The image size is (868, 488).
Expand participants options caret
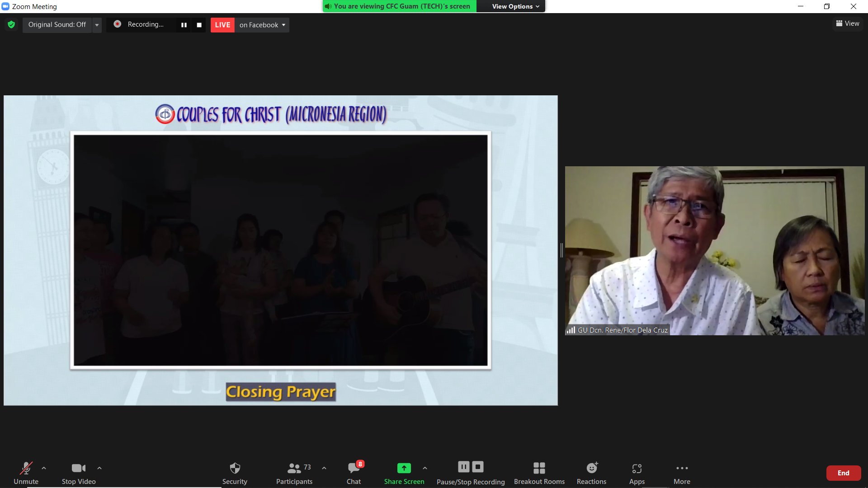tap(324, 468)
